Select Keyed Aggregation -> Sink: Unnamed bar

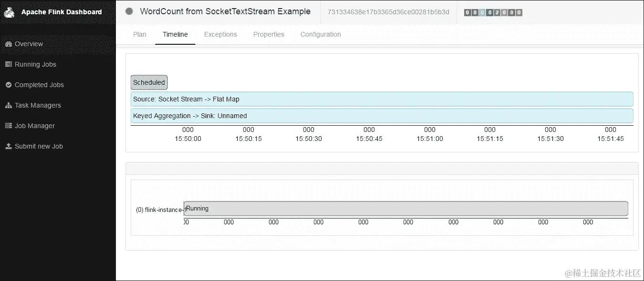pyautogui.click(x=382, y=116)
